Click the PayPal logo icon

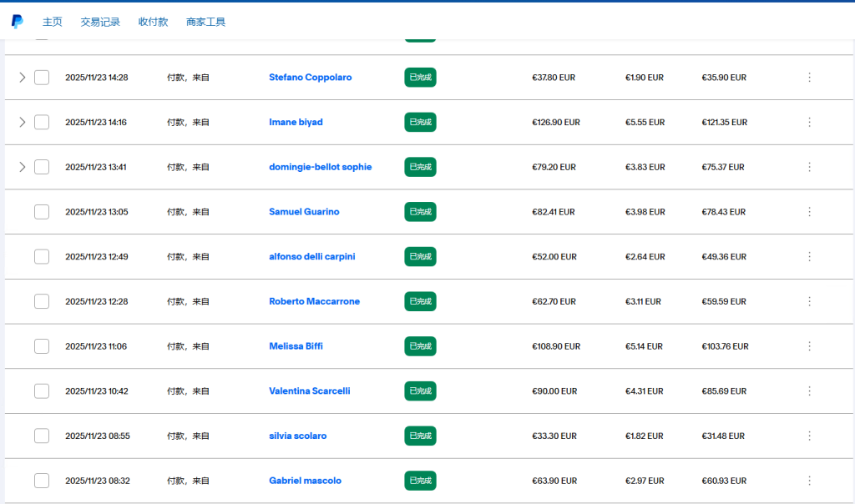18,22
